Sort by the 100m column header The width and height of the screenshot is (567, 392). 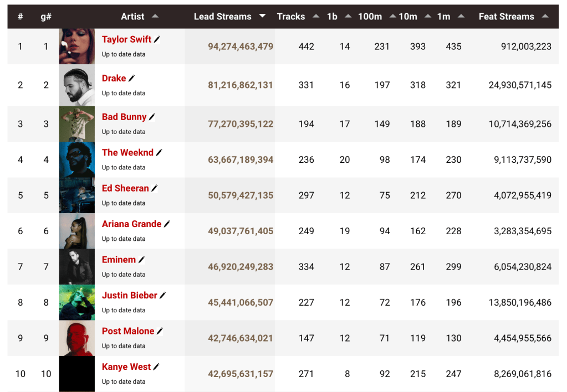pyautogui.click(x=370, y=17)
